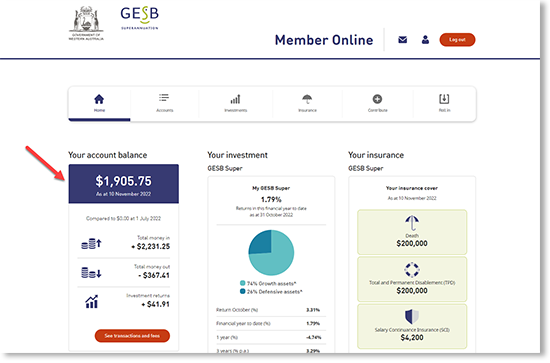Click Compared to $0.00 at 1 July 2022

(x=123, y=219)
